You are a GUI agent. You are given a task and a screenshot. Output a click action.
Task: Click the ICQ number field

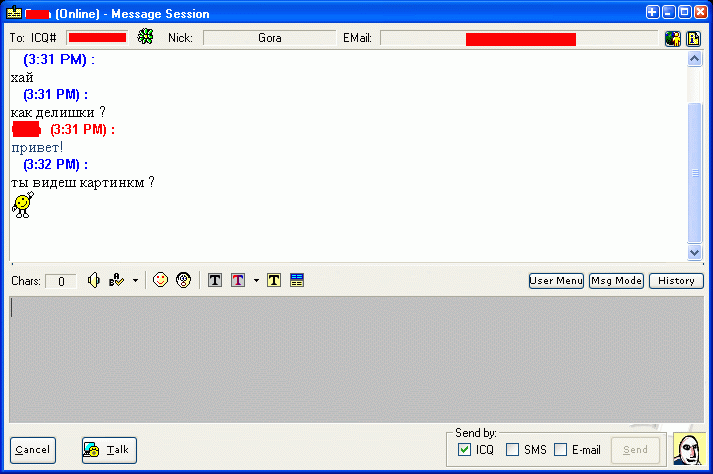pos(97,38)
